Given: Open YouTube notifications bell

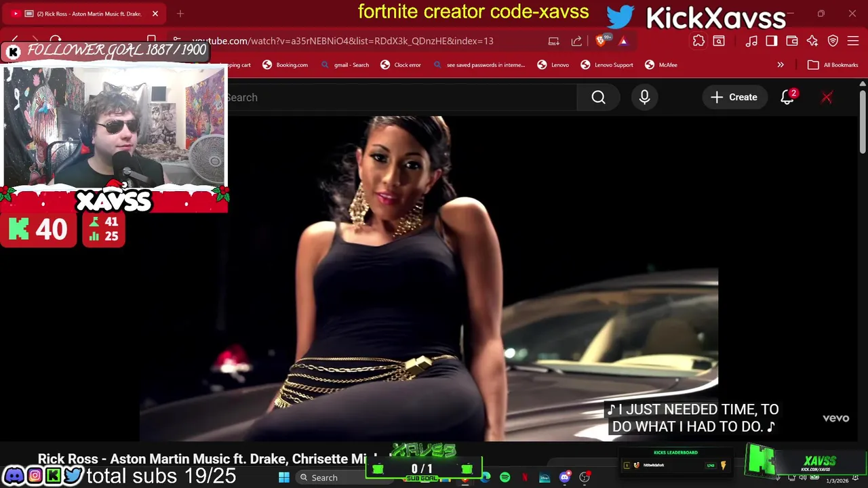Looking at the screenshot, I should (x=787, y=98).
